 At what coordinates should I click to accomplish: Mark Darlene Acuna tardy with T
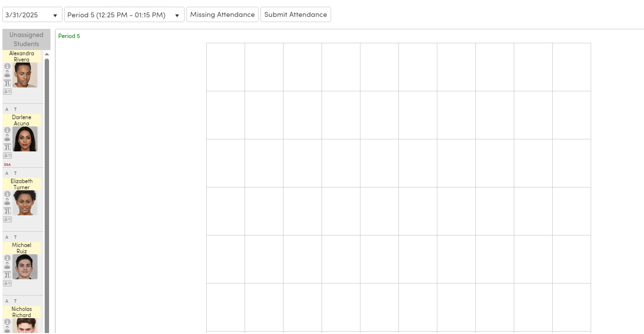[x=15, y=110]
